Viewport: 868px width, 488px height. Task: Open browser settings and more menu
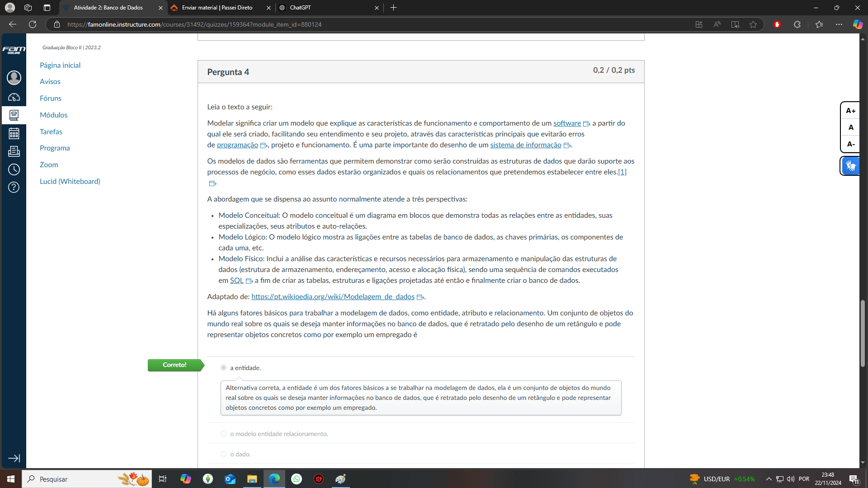coord(839,24)
